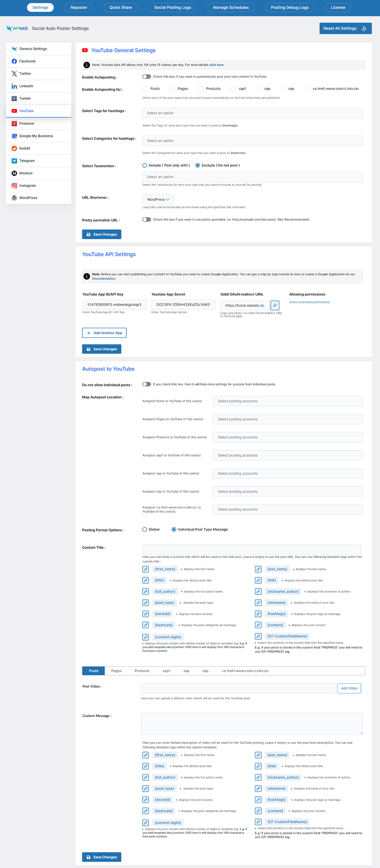Open Autopost Link posting accounts dropdown
This screenshot has width=380, height=868.
click(287, 510)
